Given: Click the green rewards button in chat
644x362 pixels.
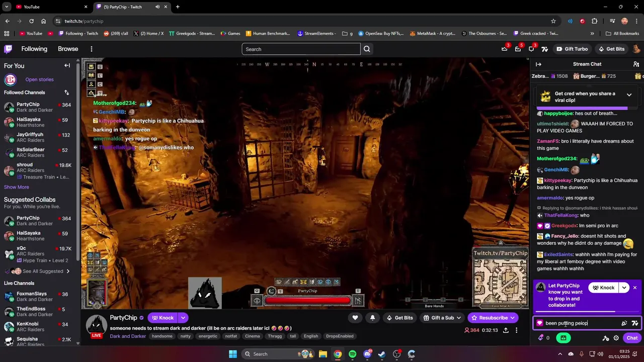Looking at the screenshot, I should pyautogui.click(x=563, y=338).
